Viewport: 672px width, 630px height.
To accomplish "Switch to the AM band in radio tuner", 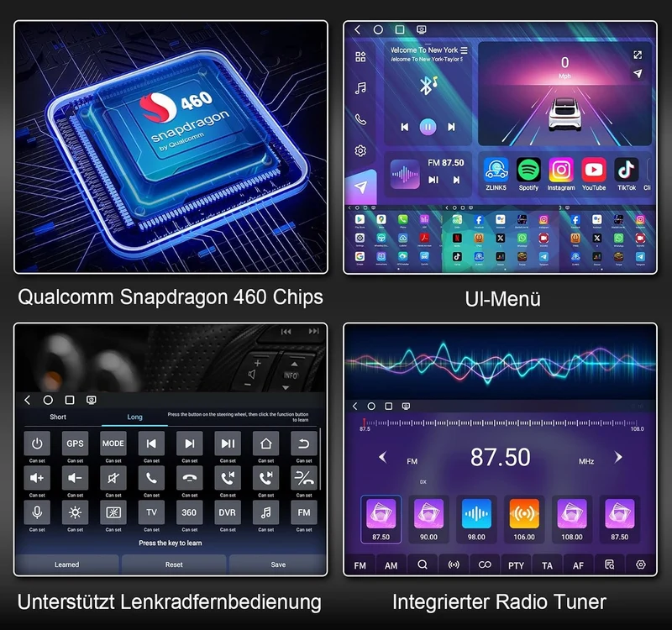I will pyautogui.click(x=391, y=565).
